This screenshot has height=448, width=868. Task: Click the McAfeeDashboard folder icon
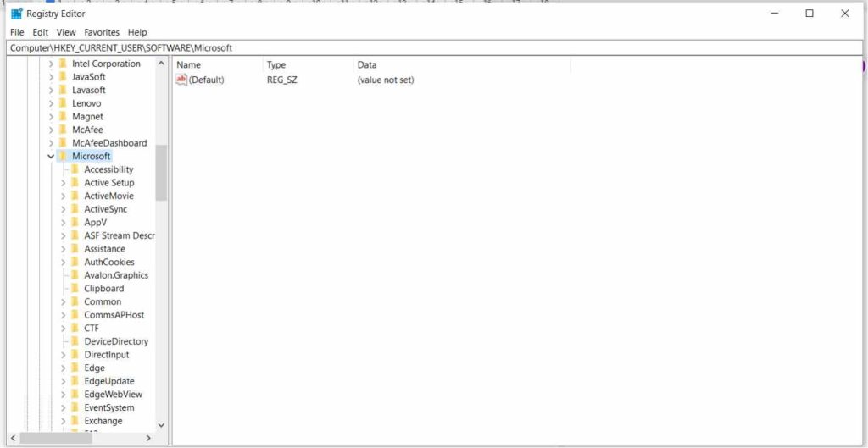click(63, 142)
